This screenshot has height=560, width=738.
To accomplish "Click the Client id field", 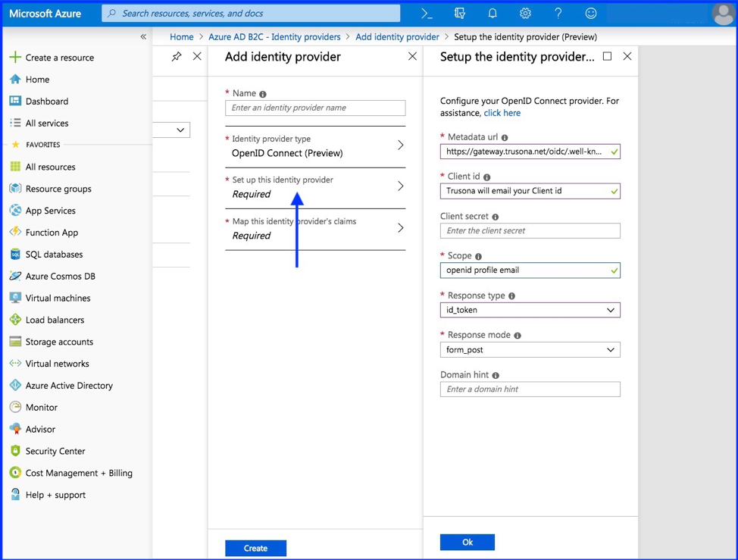I will (530, 191).
